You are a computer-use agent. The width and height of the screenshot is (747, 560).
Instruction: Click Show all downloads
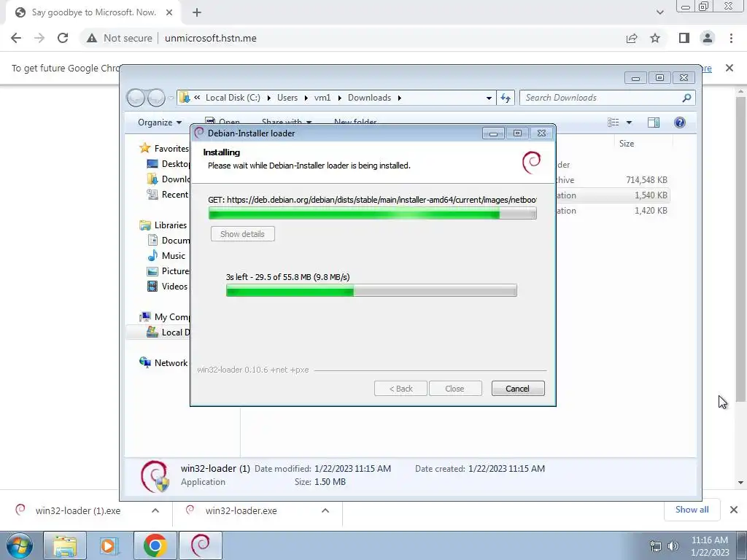click(x=692, y=510)
